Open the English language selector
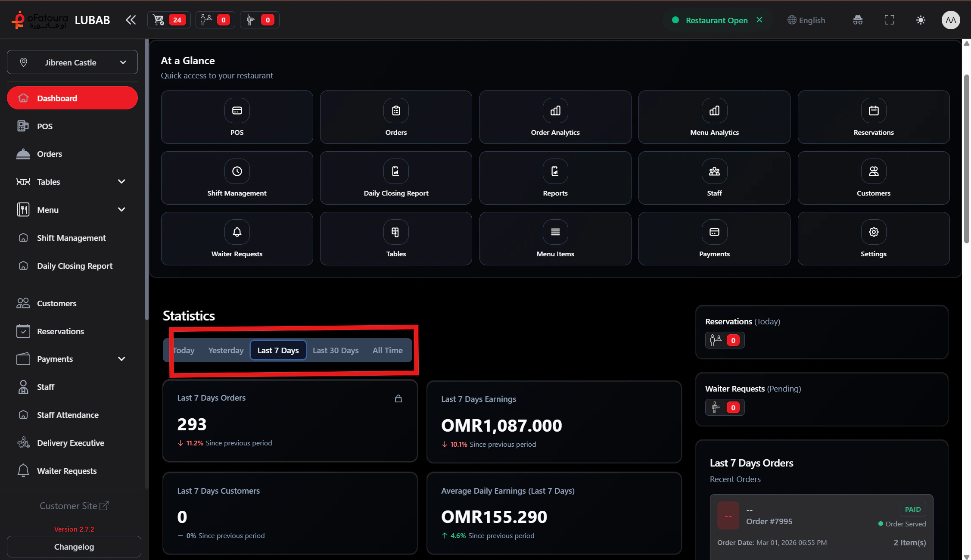Image resolution: width=971 pixels, height=560 pixels. [806, 20]
